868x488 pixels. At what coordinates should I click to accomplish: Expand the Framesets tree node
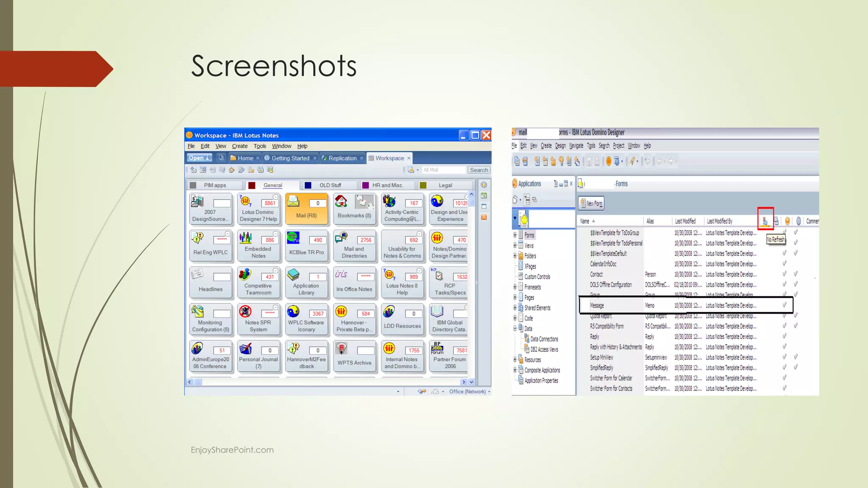[515, 287]
